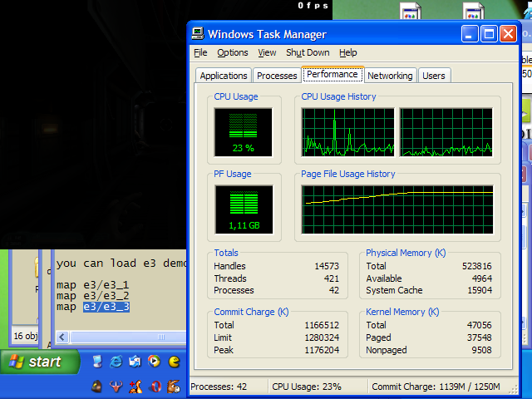This screenshot has height=399, width=532.
Task: Open the Options menu
Action: click(x=233, y=52)
